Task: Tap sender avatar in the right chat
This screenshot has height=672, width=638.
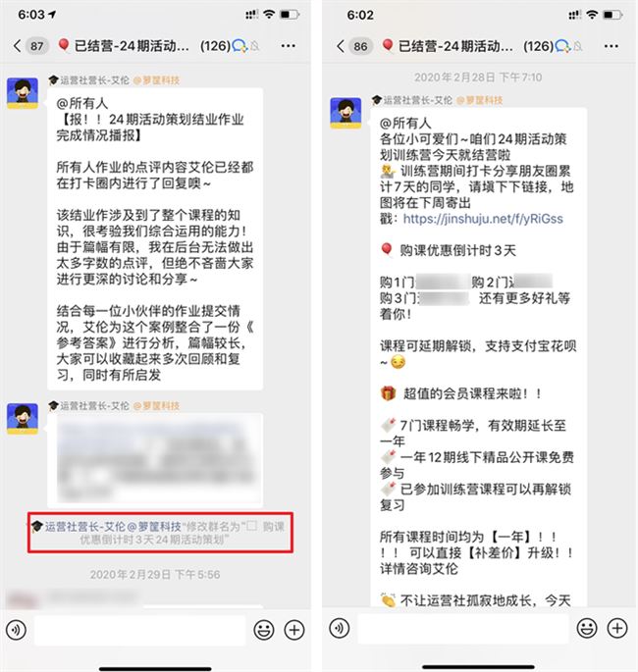Action: (346, 113)
